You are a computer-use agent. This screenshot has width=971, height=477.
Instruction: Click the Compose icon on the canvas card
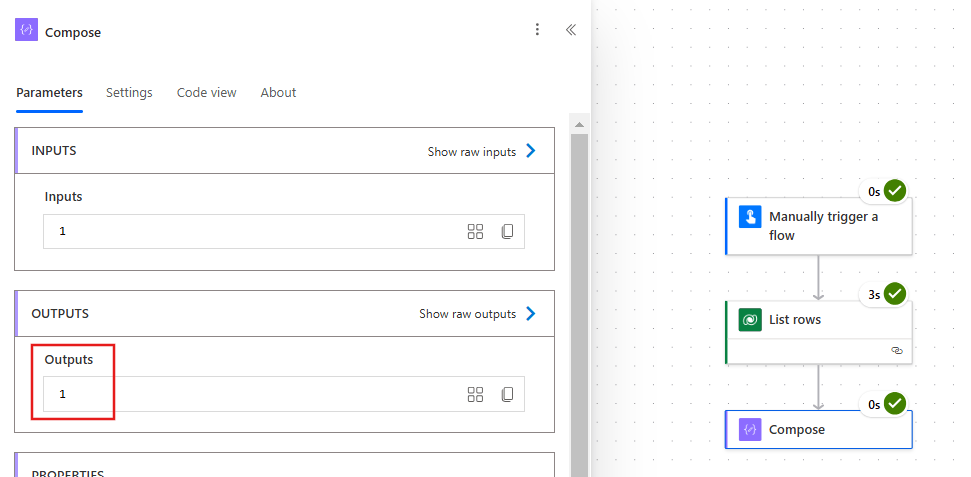pos(750,429)
